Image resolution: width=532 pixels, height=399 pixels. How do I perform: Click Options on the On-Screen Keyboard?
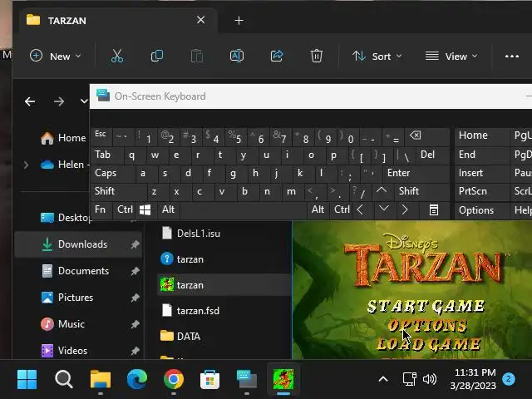click(x=481, y=210)
